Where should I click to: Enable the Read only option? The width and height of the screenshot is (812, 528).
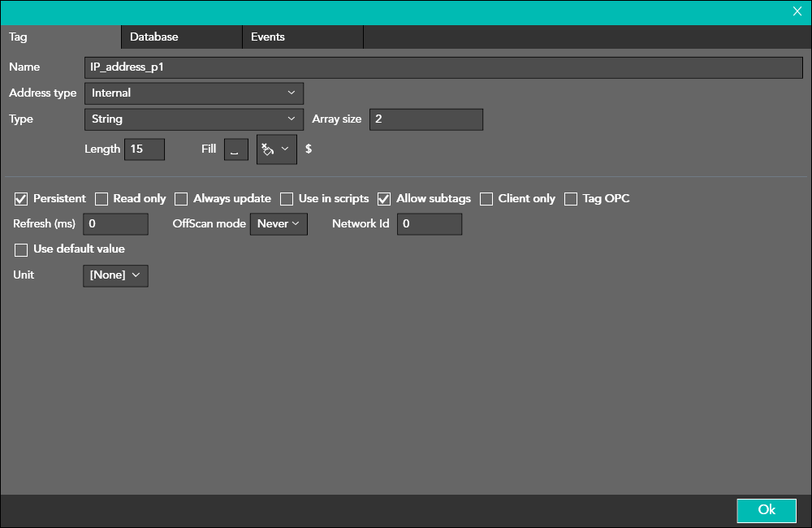click(101, 199)
